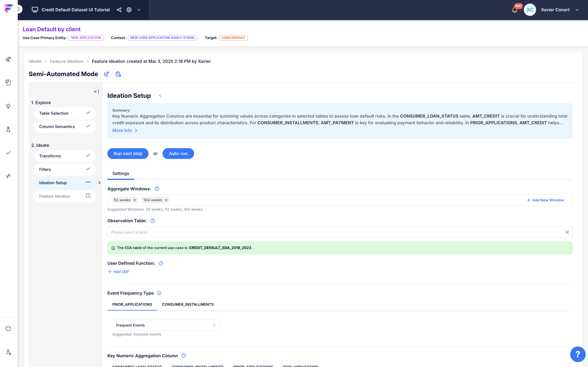Viewport: 588px width, 367px height.
Task: Expand the left navigation sidebar arrow
Action: pos(18,9)
